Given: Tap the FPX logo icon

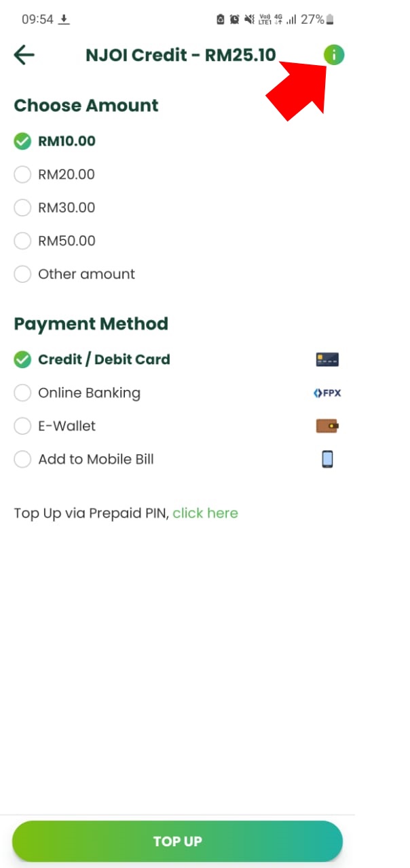Looking at the screenshot, I should tap(327, 393).
